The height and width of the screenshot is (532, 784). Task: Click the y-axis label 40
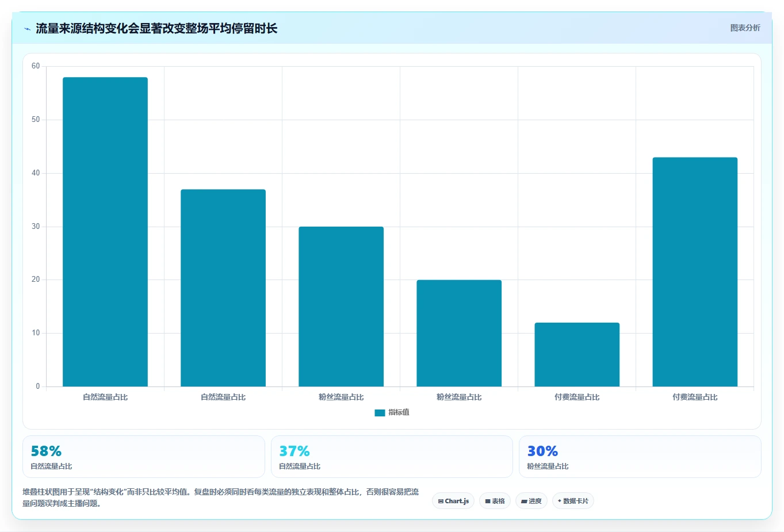(36, 173)
